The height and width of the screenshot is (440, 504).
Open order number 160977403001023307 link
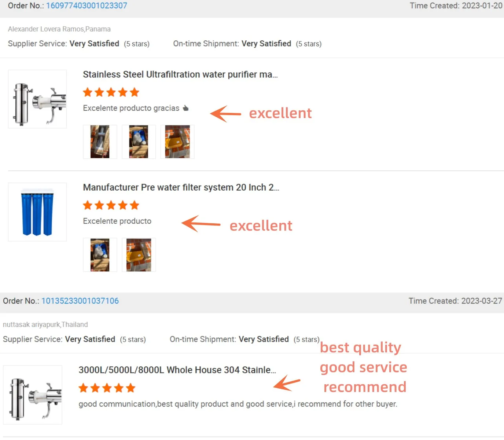pos(87,6)
